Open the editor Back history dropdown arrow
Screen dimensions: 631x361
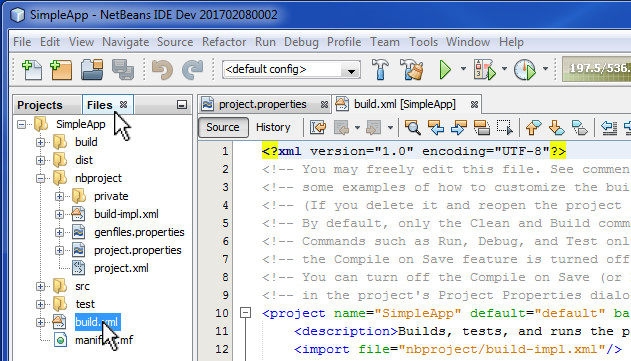point(357,128)
